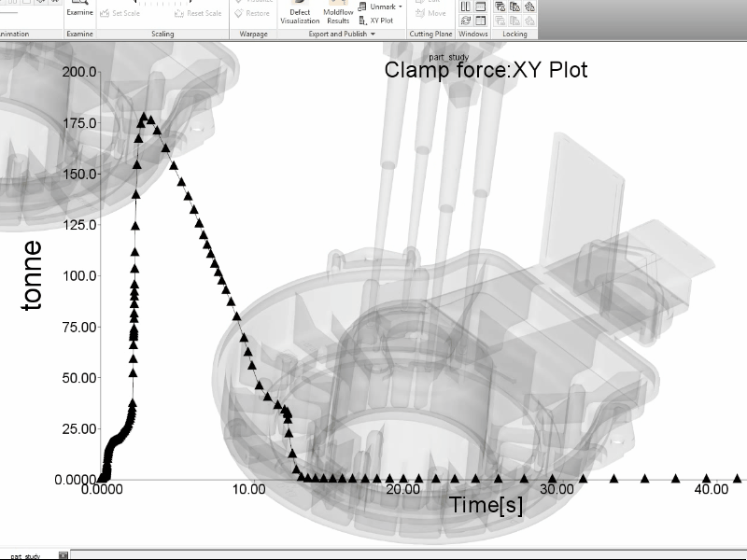Click the circular arrows icon in Windows group
This screenshot has height=560, width=747.
click(465, 21)
